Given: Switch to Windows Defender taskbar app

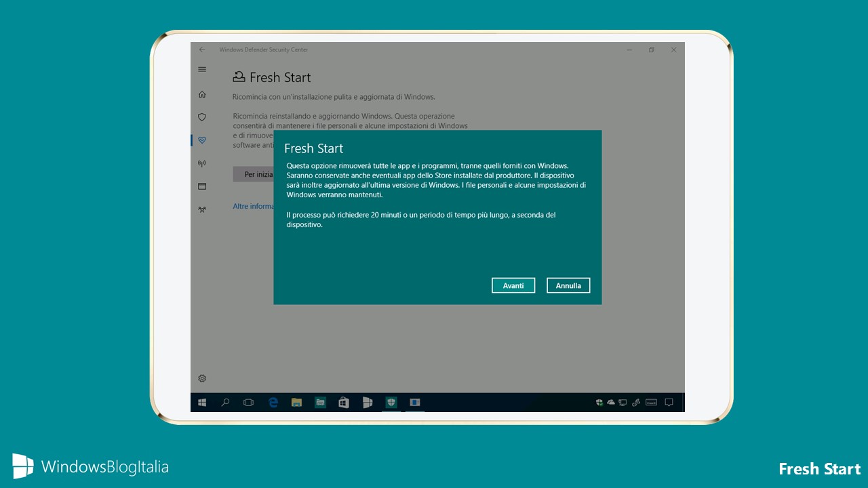Looking at the screenshot, I should click(391, 403).
